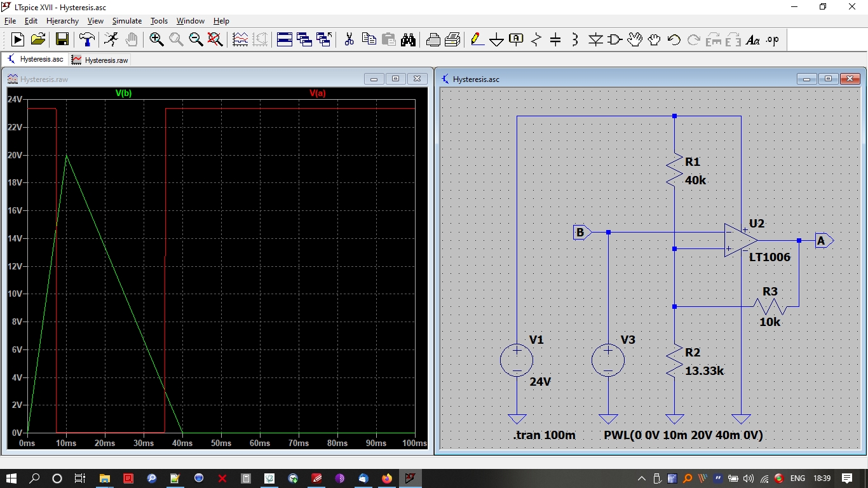Click the R1 40k value label
868x488 pixels.
(x=695, y=180)
